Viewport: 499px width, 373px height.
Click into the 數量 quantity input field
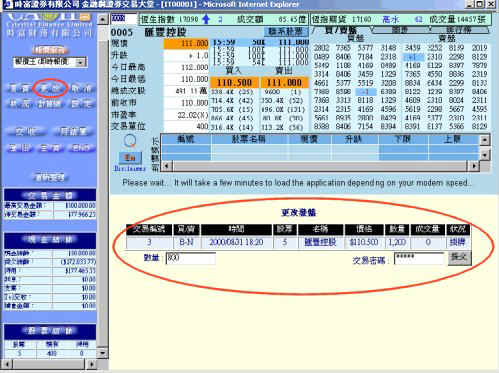191,258
